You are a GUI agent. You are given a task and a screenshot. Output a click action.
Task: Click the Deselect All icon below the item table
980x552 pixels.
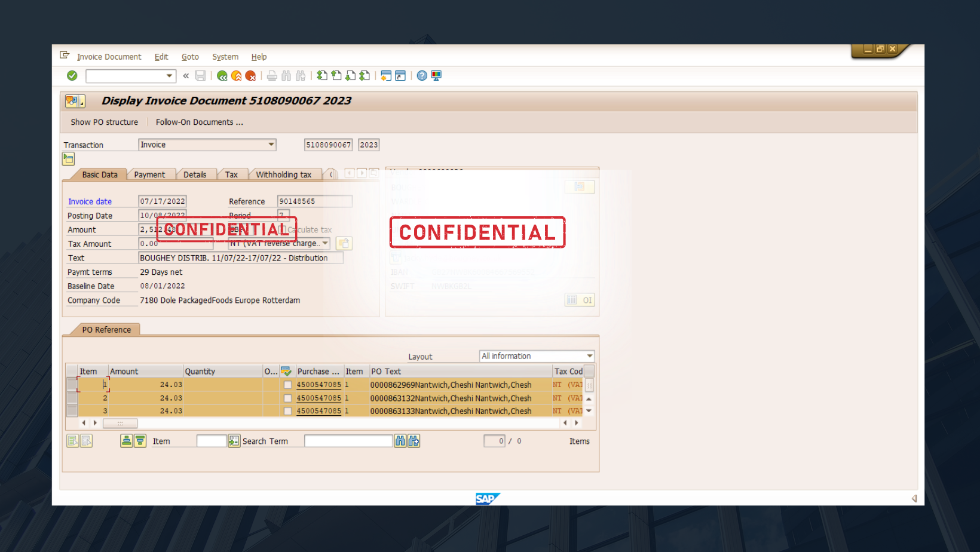pyautogui.click(x=87, y=441)
